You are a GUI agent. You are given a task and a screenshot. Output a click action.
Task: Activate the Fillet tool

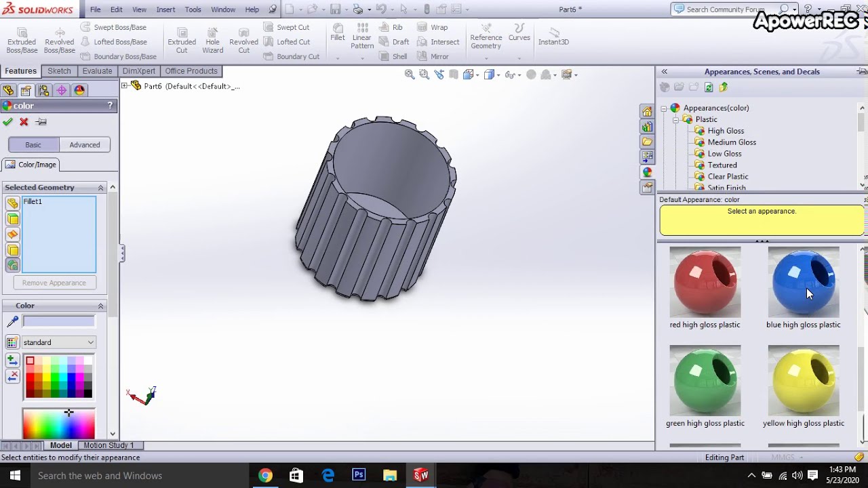338,33
